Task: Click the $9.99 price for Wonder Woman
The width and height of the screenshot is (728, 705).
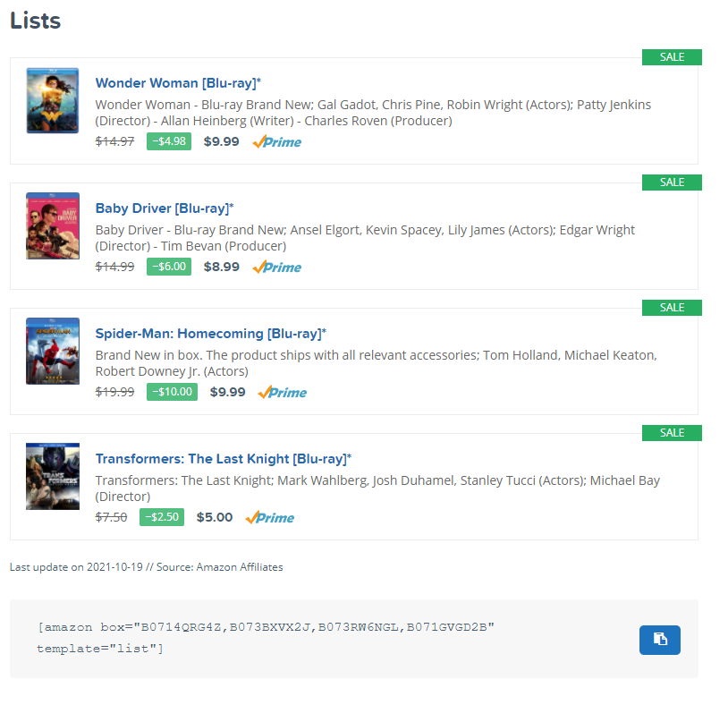Action: click(x=222, y=141)
